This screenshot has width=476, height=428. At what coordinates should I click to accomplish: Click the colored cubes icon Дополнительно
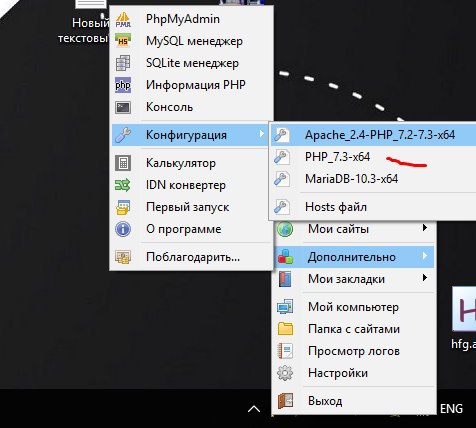(285, 257)
